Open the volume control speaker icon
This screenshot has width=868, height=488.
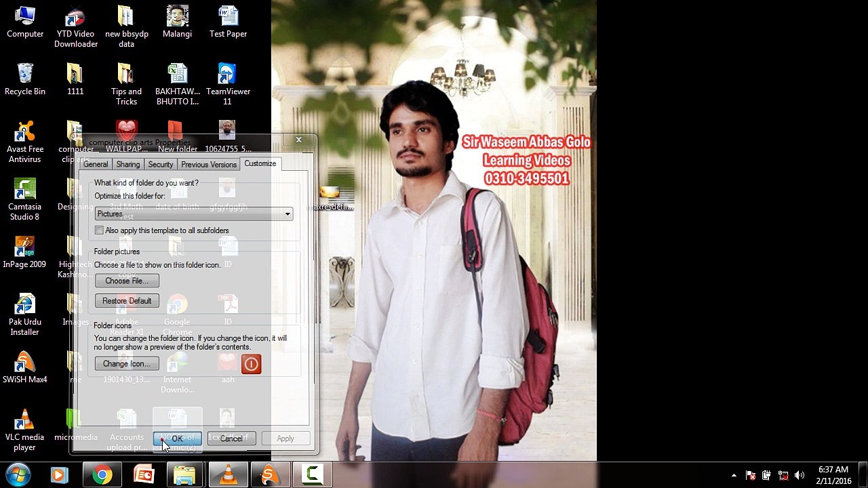[800, 475]
